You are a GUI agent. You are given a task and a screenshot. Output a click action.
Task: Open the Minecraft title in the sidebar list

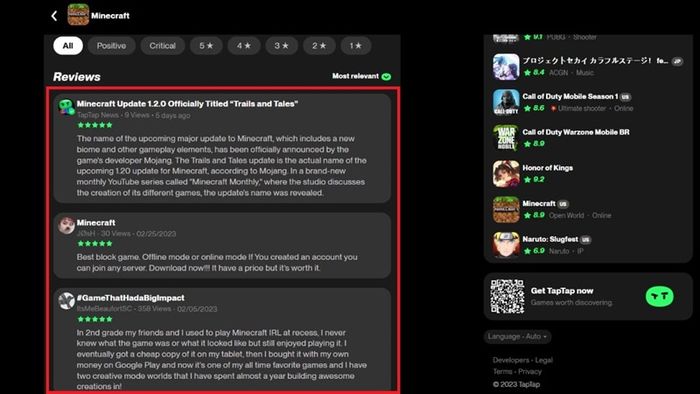pyautogui.click(x=539, y=203)
